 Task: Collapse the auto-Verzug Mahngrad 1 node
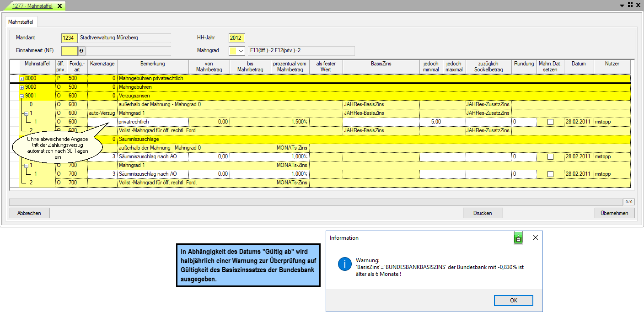(26, 113)
